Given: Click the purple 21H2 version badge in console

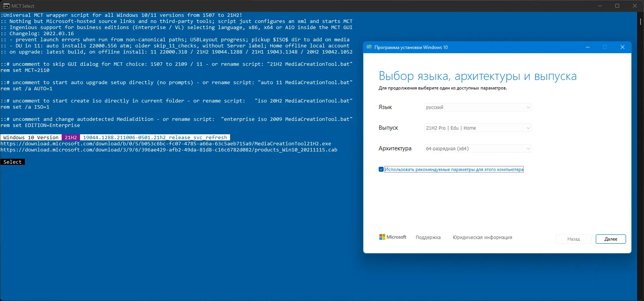Looking at the screenshot, I should (x=71, y=138).
